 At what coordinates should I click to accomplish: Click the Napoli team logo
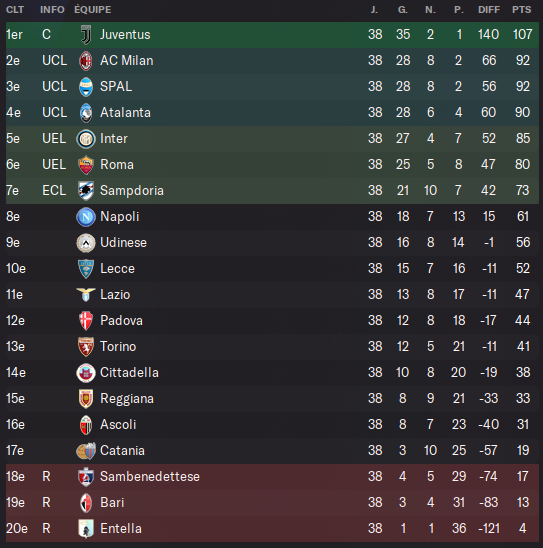click(x=86, y=217)
